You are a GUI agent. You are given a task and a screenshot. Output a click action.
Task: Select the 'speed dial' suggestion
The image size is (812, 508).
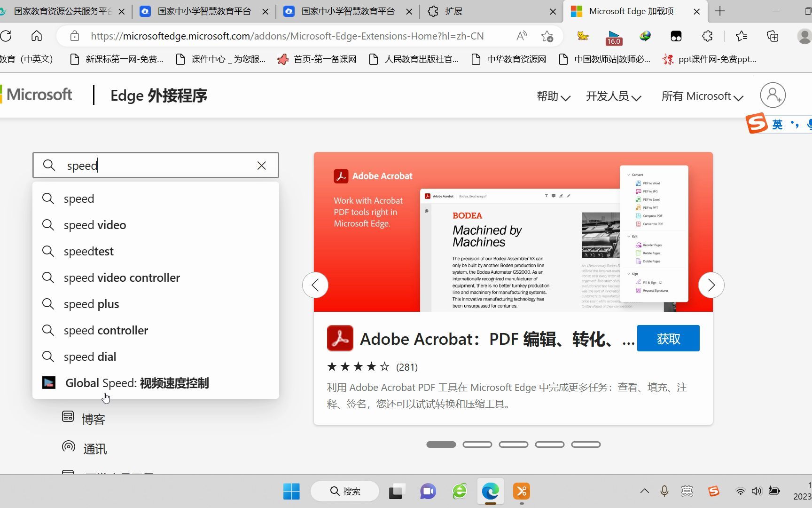[156, 357]
